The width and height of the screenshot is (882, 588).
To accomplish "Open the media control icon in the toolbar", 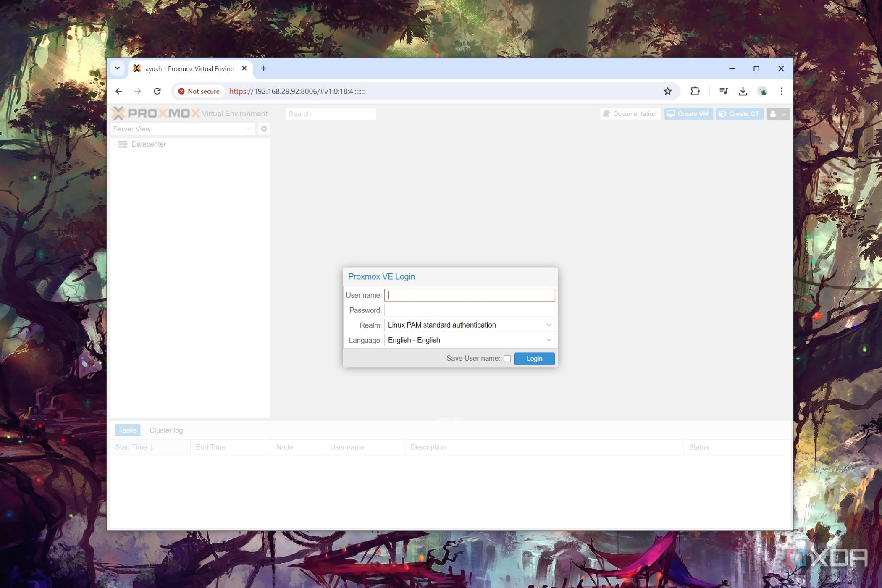I will click(723, 91).
